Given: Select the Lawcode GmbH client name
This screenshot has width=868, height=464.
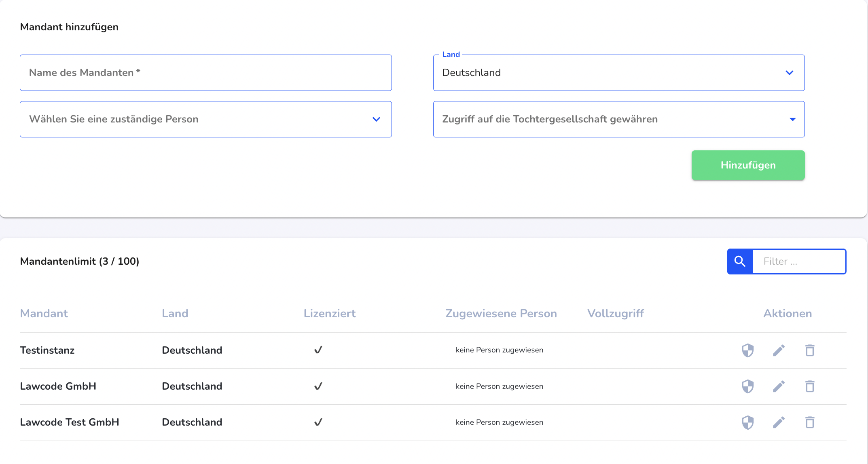Looking at the screenshot, I should [58, 386].
